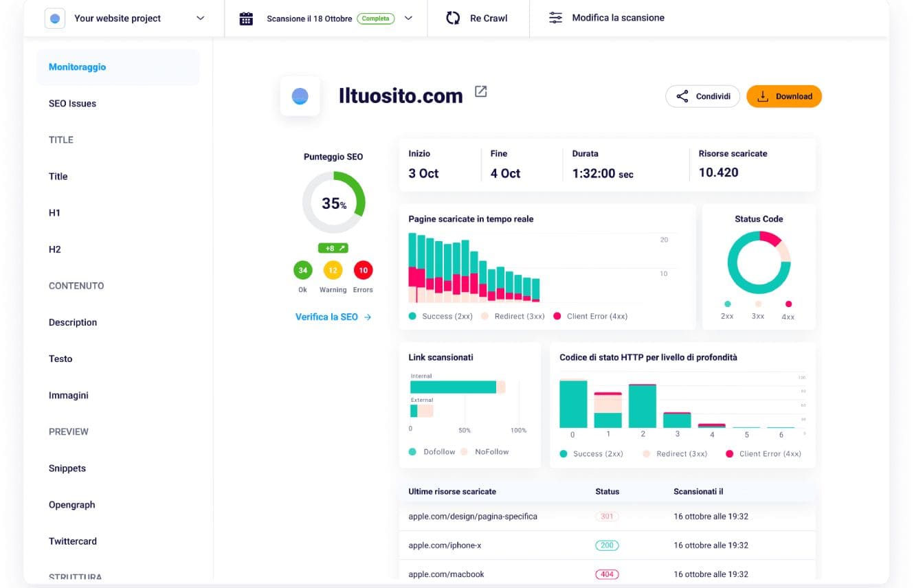Open Immagini in the sidebar
The image size is (914, 588).
pyautogui.click(x=69, y=395)
